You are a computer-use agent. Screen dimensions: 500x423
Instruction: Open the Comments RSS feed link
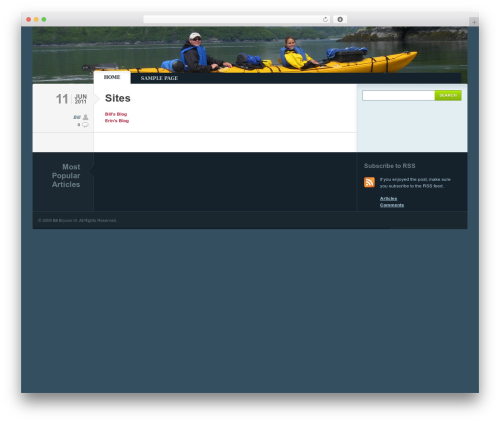tap(392, 205)
